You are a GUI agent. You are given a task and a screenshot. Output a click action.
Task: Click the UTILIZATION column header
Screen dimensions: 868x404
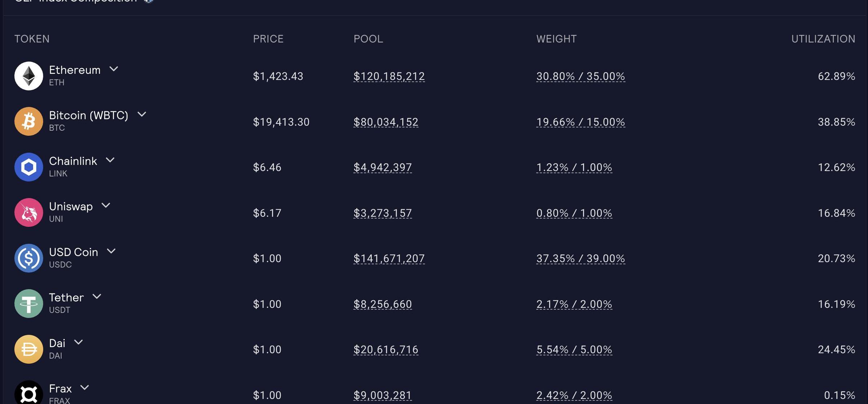[x=823, y=39]
